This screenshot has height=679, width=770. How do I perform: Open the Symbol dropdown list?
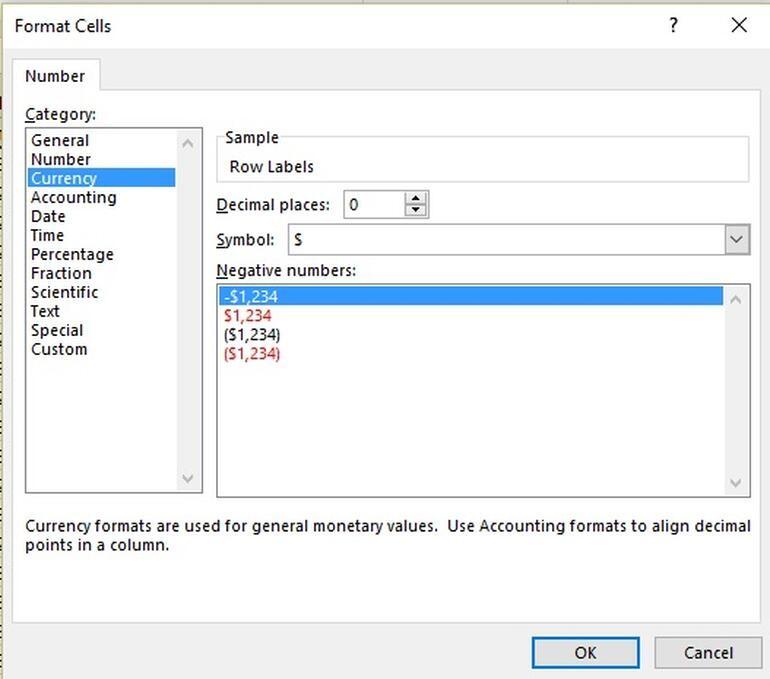pos(737,240)
